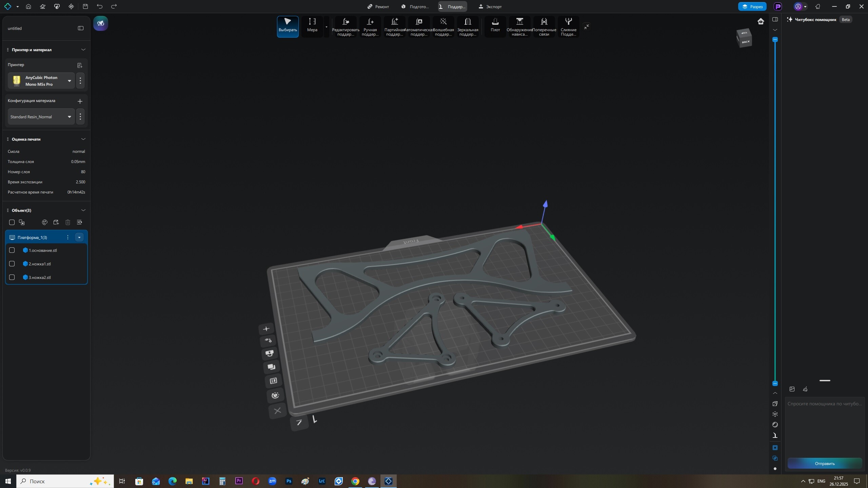Click the Cross links tool (Поперечные связи)
Screen dimensions: 868x488
544,26
